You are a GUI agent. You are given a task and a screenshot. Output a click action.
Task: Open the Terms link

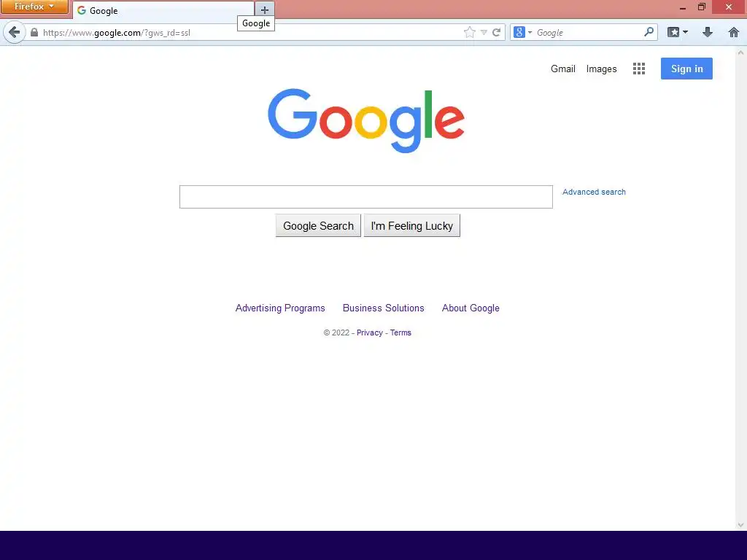400,332
